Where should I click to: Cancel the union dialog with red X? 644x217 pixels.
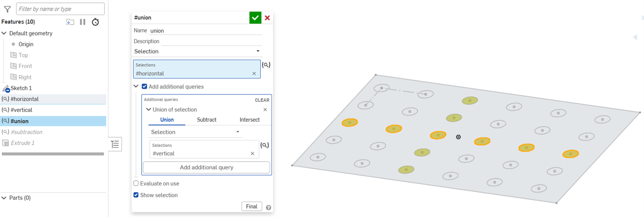point(267,18)
